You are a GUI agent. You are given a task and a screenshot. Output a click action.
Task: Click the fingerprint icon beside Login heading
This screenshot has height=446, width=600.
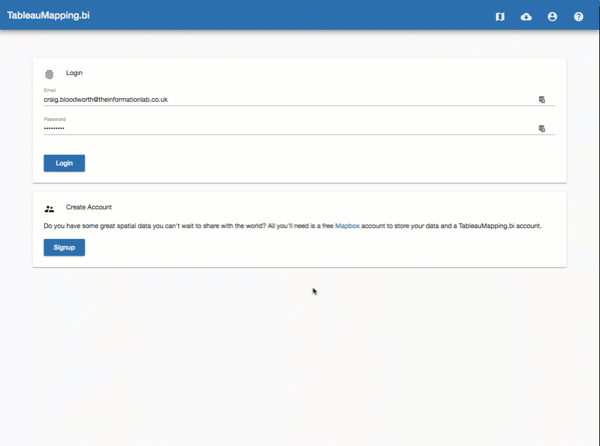tap(49, 74)
